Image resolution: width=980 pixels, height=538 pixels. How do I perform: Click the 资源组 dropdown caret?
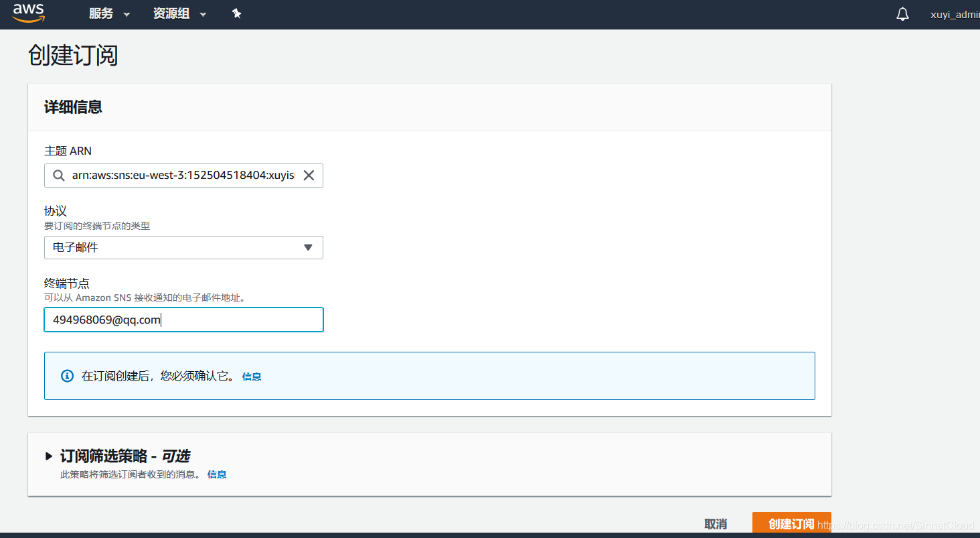[203, 15]
